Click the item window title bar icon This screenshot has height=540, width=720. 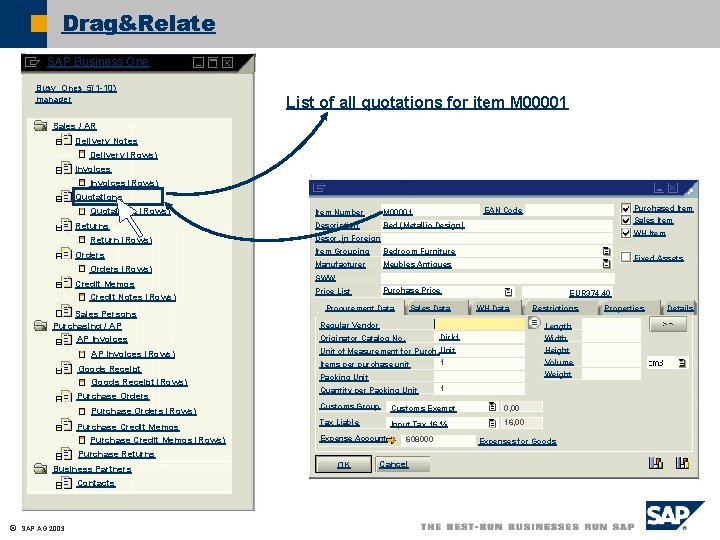(x=319, y=187)
